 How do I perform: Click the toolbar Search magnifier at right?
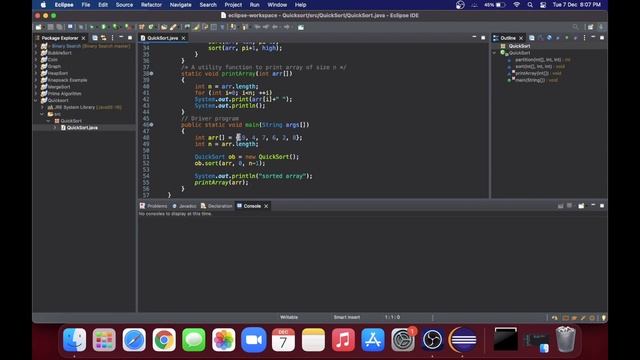pos(576,27)
